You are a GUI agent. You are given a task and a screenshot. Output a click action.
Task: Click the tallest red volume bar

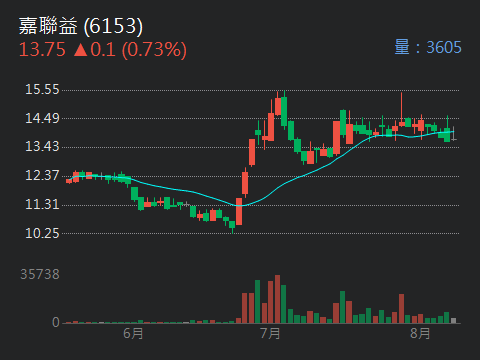click(x=277, y=299)
